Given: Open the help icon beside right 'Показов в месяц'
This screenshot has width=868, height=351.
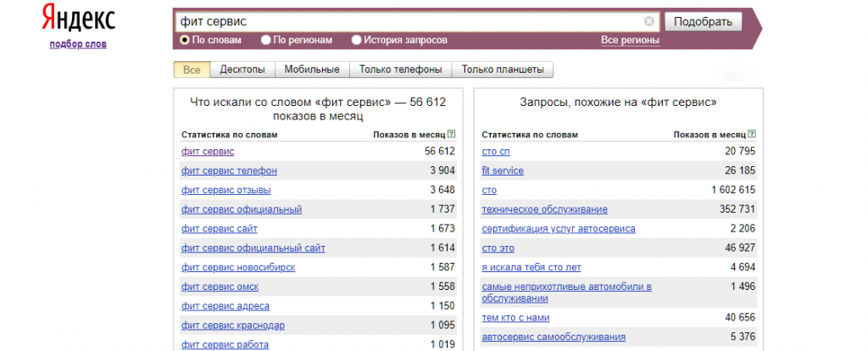Looking at the screenshot, I should 752,134.
